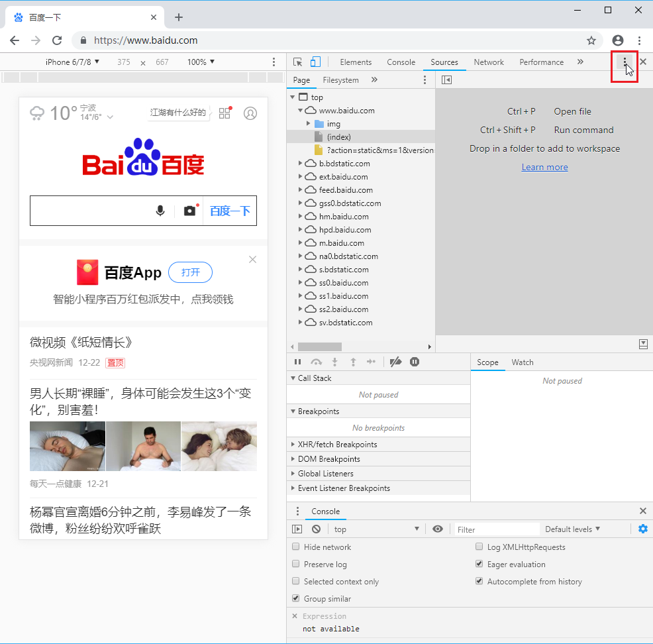Screen dimensions: 653x644
Task: Remove the live expression
Action: click(x=295, y=616)
